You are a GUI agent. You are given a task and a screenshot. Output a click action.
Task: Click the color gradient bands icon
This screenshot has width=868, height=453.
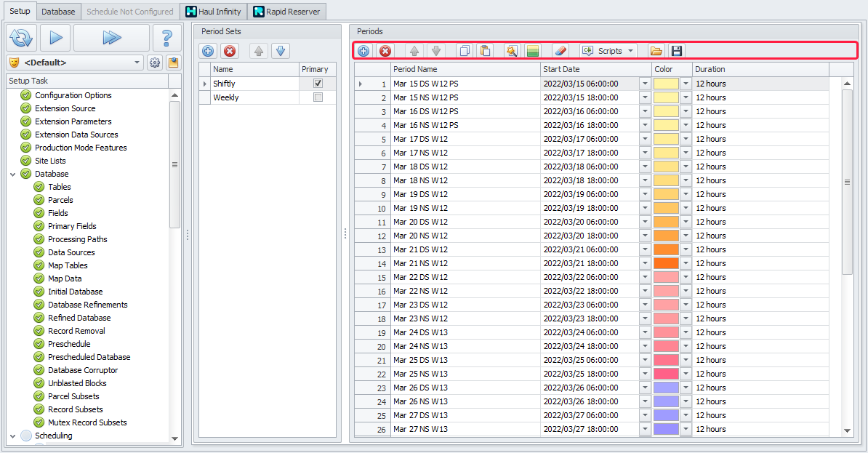coord(533,51)
